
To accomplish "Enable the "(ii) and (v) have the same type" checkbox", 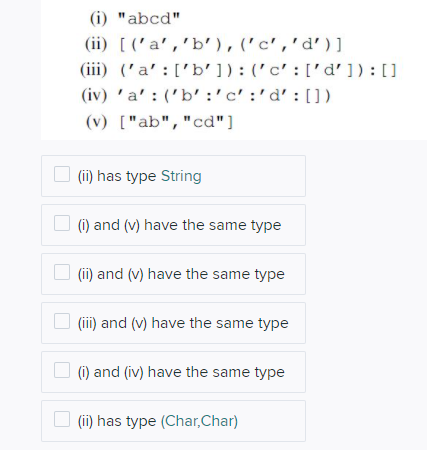I will (x=62, y=272).
